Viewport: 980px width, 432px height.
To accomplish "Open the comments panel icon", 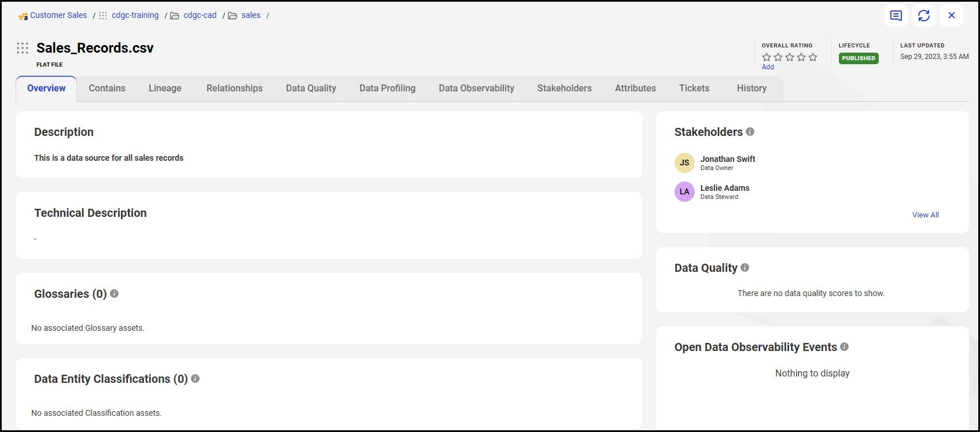I will [896, 16].
